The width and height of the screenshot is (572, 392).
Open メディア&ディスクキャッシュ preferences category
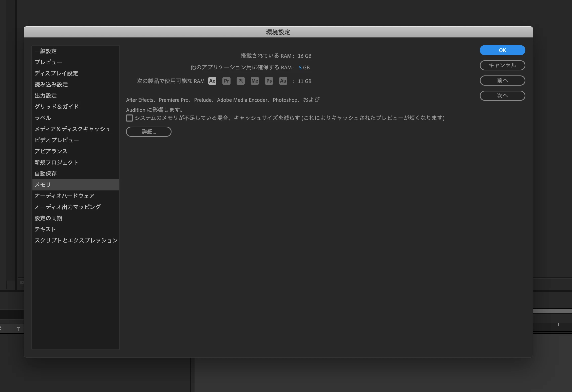[x=72, y=129]
